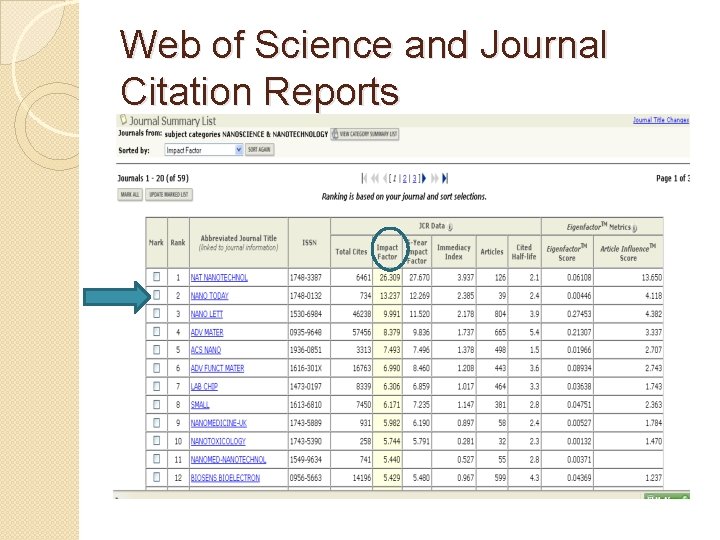Open LAB CHIP journal link
This screenshot has height=540, width=720.
pyautogui.click(x=204, y=387)
